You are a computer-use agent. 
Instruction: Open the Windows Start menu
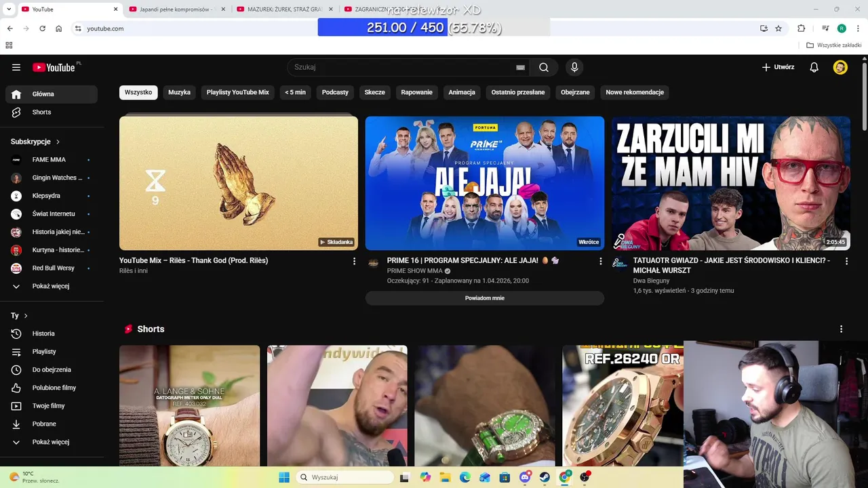click(x=284, y=477)
